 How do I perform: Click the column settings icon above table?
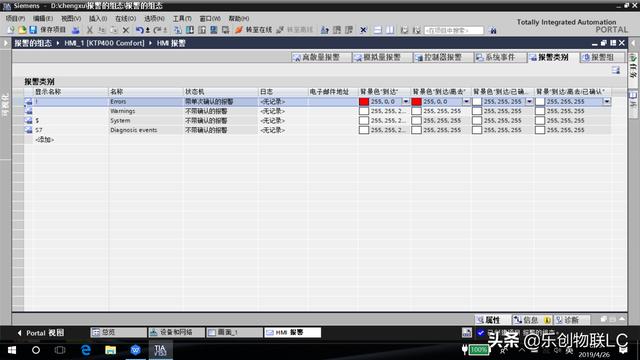(x=616, y=71)
